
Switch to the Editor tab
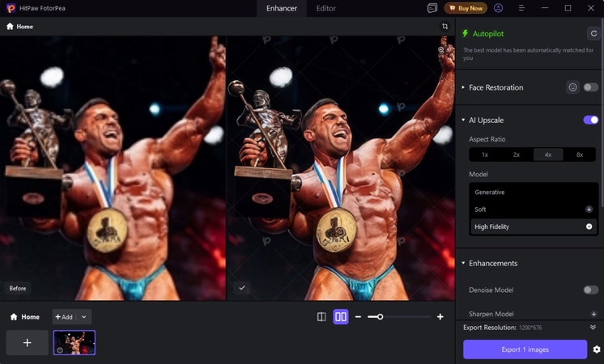pos(325,8)
